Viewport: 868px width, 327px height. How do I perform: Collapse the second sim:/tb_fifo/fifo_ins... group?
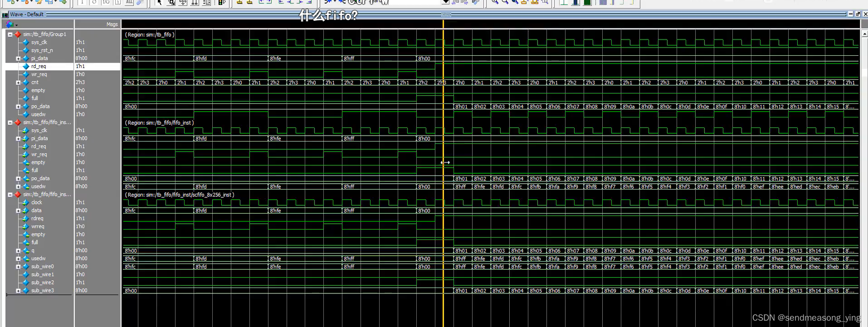coord(10,122)
